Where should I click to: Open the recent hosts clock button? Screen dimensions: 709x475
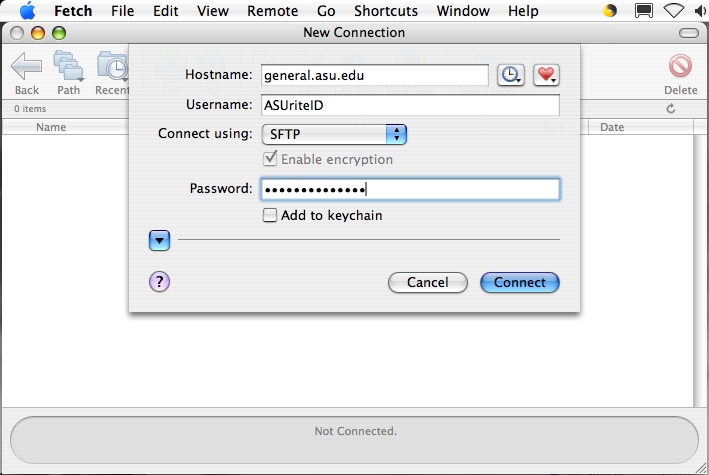point(511,75)
